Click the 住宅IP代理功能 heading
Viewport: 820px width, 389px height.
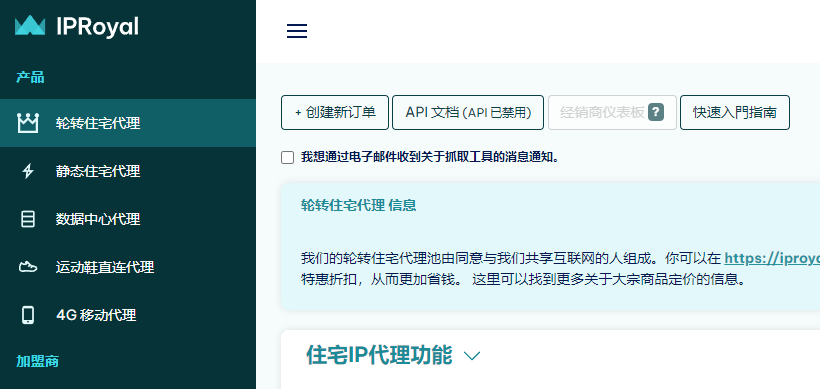coord(379,355)
